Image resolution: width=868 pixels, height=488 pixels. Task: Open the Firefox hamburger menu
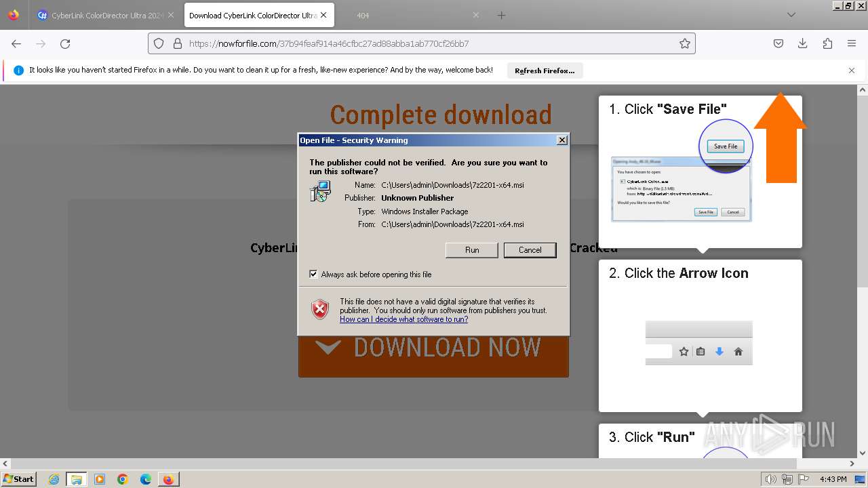852,43
